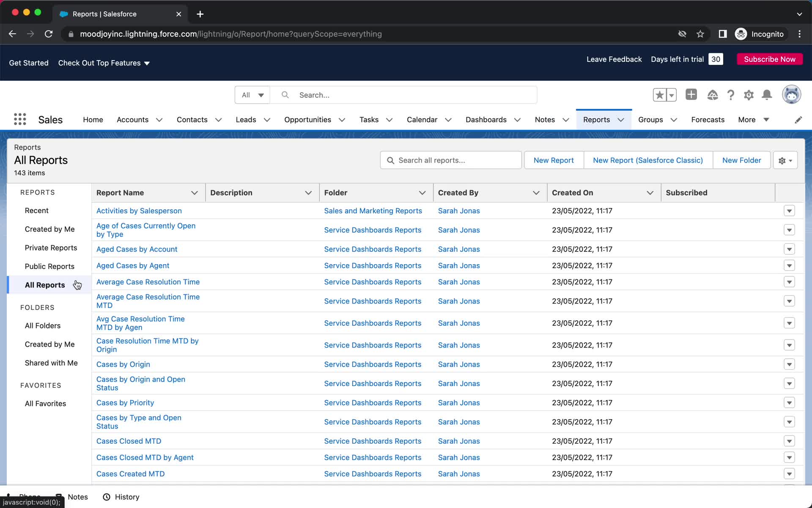Screen dimensions: 812x508
Task: Open the Created By column menu
Action: 536,193
